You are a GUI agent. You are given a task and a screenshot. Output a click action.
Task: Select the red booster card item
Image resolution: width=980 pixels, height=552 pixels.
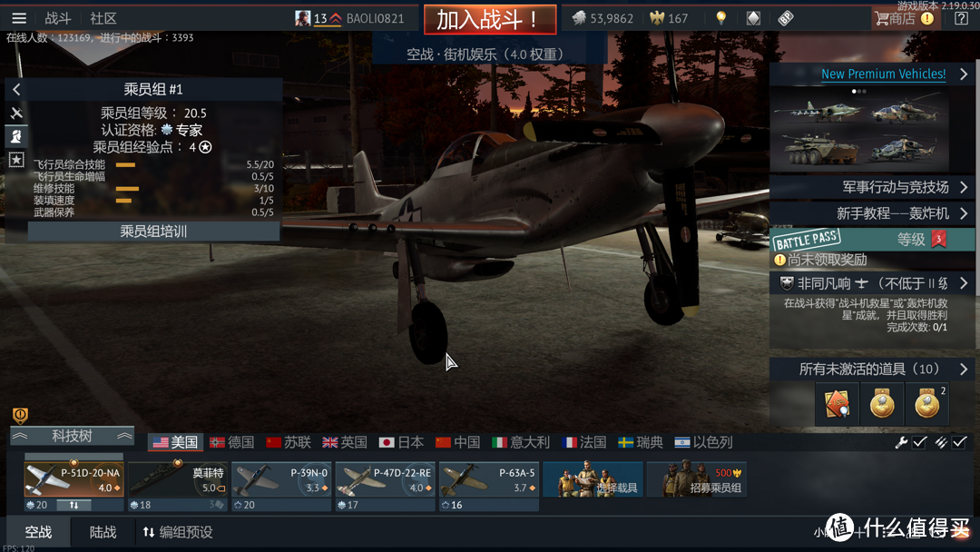[837, 404]
